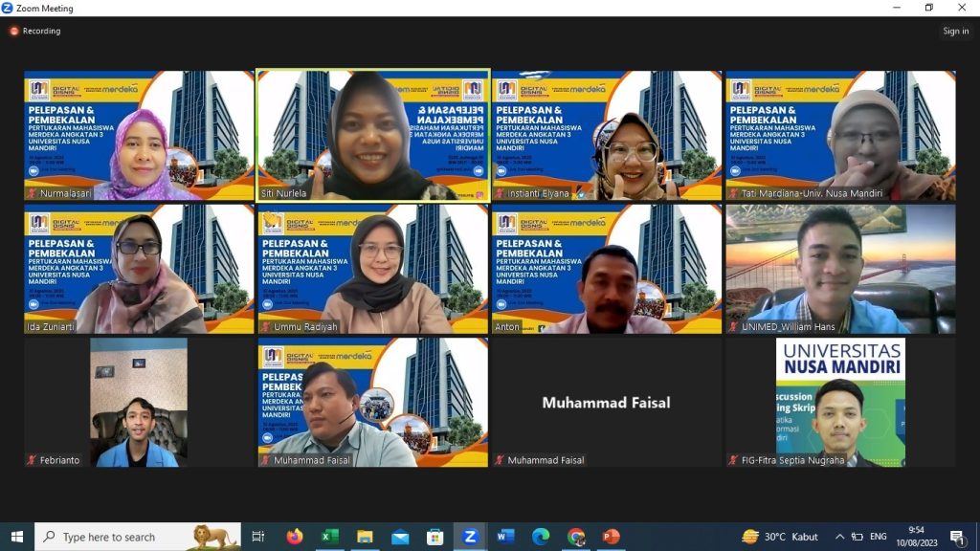Click the "Siti Nurlela" name label
980x551 pixels.
pyautogui.click(x=283, y=193)
